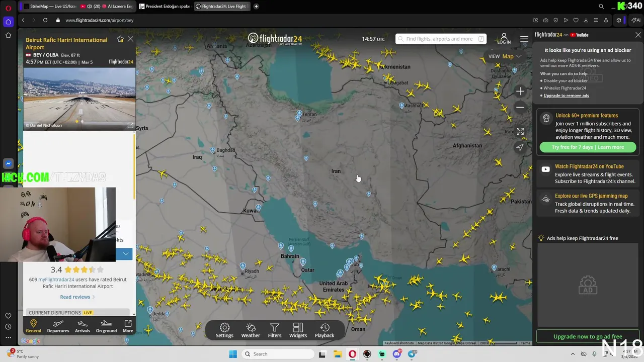The width and height of the screenshot is (644, 362).
Task: Close the Flightradar24 YouTube side panel
Action: (638, 35)
